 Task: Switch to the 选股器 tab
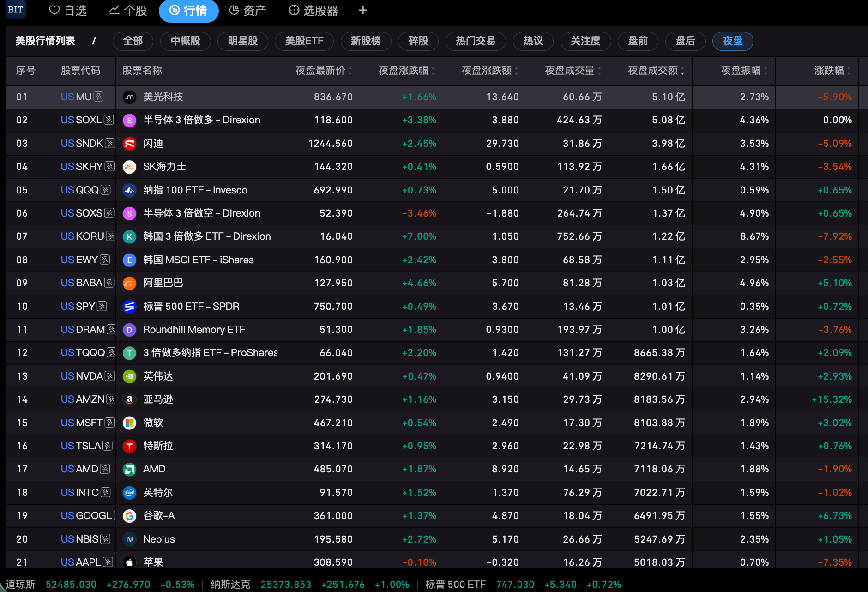tap(313, 11)
